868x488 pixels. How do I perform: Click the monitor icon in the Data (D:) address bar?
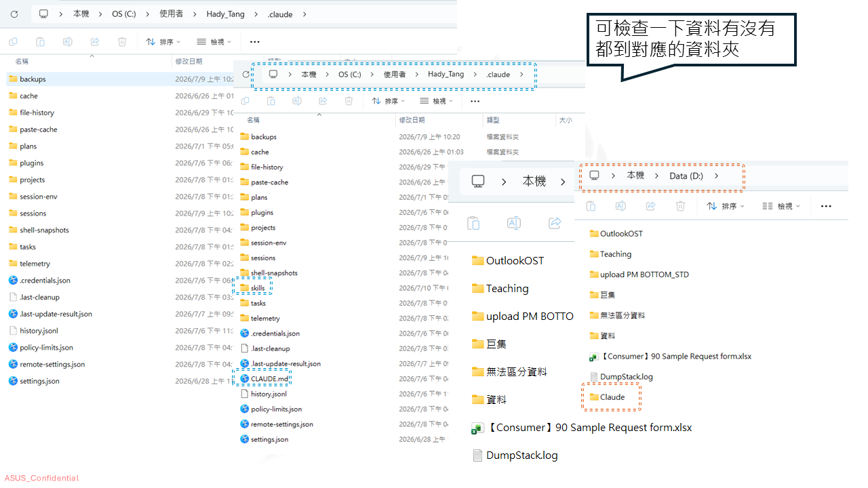tap(595, 176)
